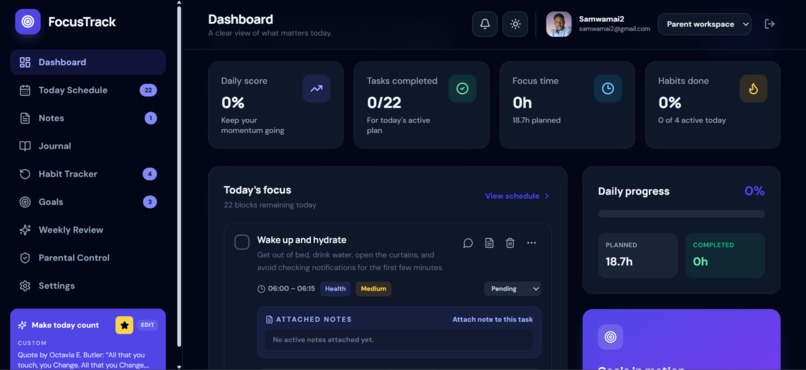Click Daily score trend icon
Viewport: 806px width, 370px height.
coord(316,88)
